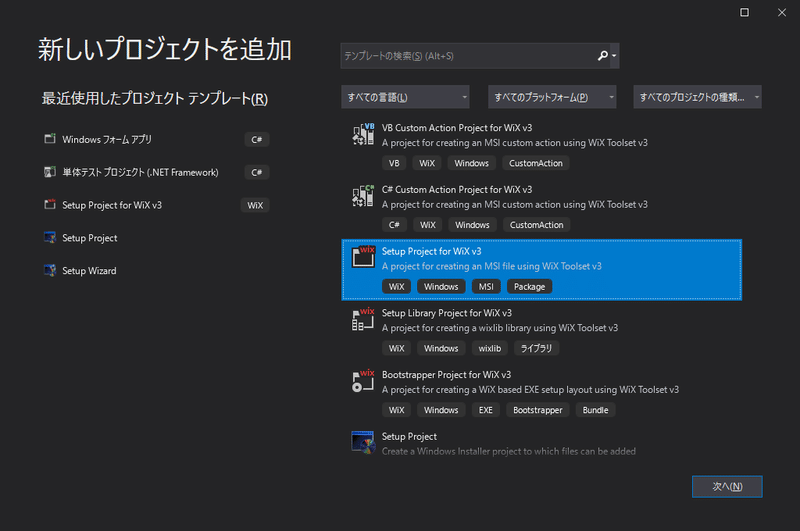Viewport: 800px width, 531px height.
Task: Close the add new project dialog
Action: coord(782,12)
